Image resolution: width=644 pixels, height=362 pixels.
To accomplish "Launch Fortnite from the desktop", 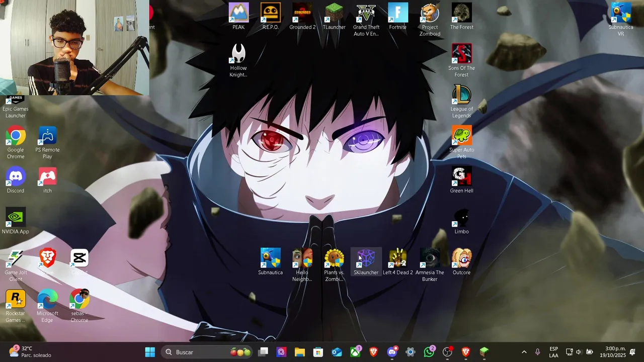I will coord(397,17).
